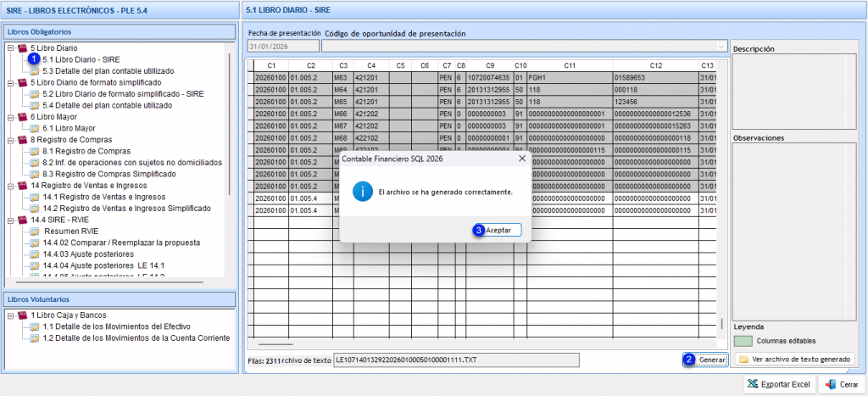Click folder icon of 14.2 Registro de Ventas Simplificado
Screen dimensions: 868x396
click(34, 209)
